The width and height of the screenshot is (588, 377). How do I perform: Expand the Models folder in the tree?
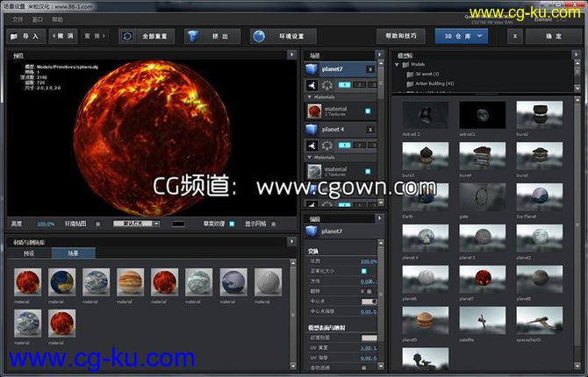click(397, 65)
